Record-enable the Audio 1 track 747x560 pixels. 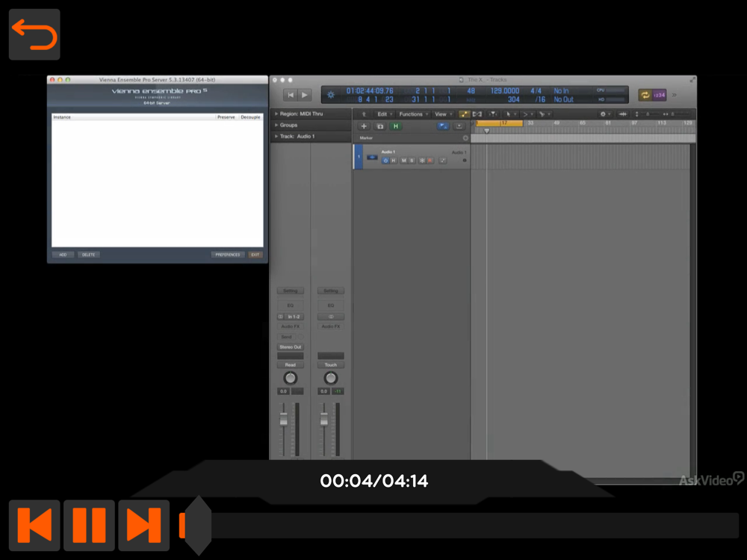pos(430,161)
